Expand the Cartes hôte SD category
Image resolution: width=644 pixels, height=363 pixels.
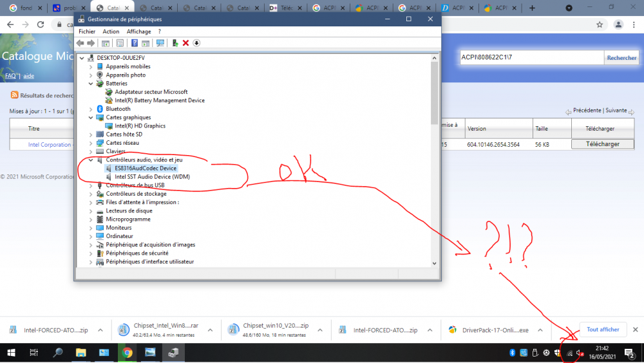tap(91, 135)
